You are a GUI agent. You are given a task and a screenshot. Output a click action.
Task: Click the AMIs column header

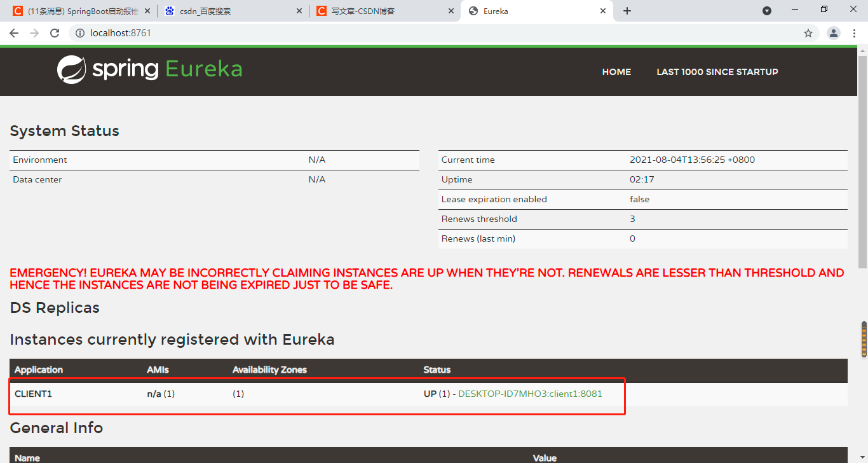(x=158, y=370)
